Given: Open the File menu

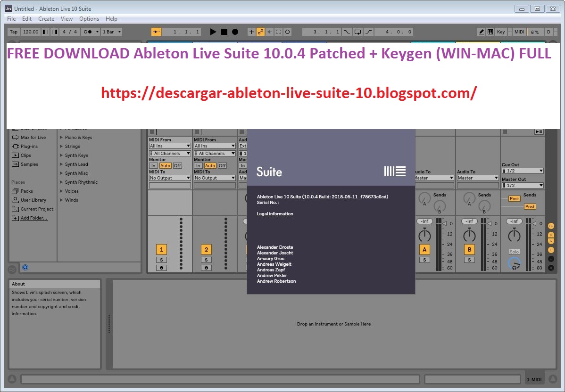Looking at the screenshot, I should 11,19.
